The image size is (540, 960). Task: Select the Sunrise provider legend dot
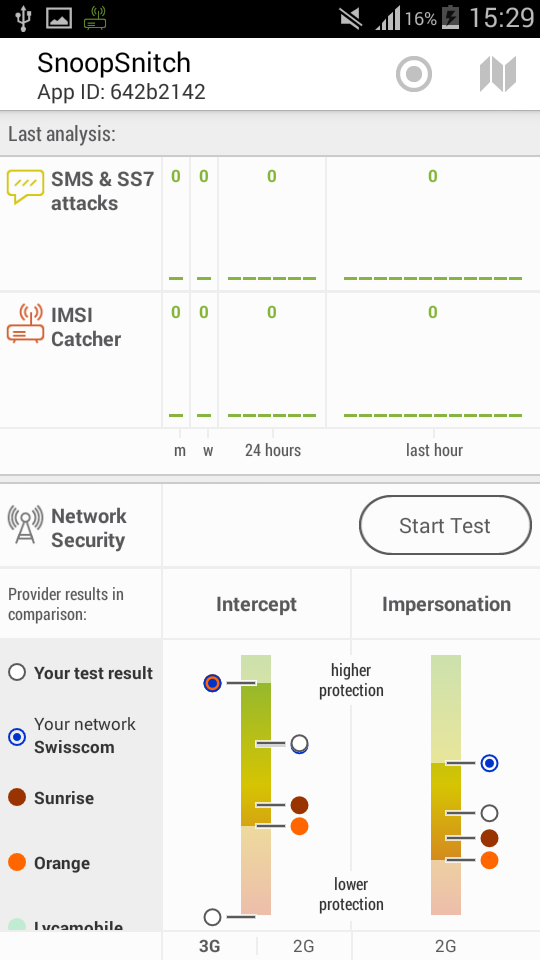point(17,797)
